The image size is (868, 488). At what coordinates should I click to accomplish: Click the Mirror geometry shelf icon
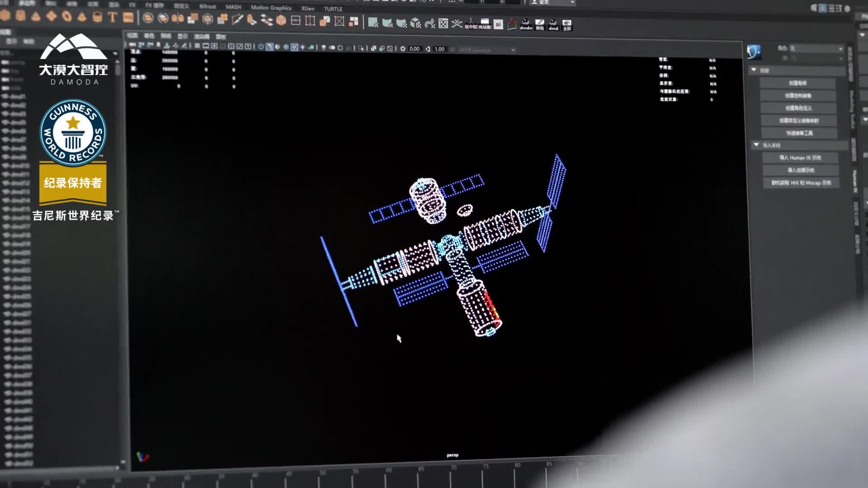pos(178,19)
